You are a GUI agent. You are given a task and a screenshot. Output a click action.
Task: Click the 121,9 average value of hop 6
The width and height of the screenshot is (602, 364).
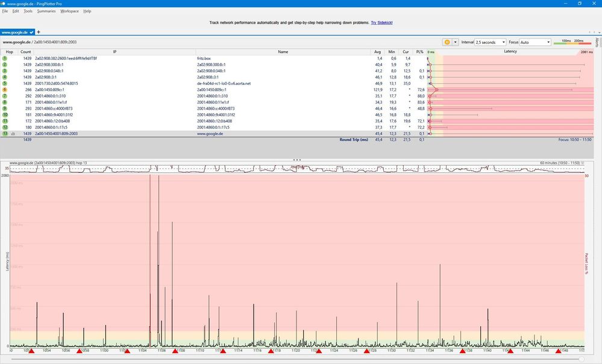pos(378,89)
